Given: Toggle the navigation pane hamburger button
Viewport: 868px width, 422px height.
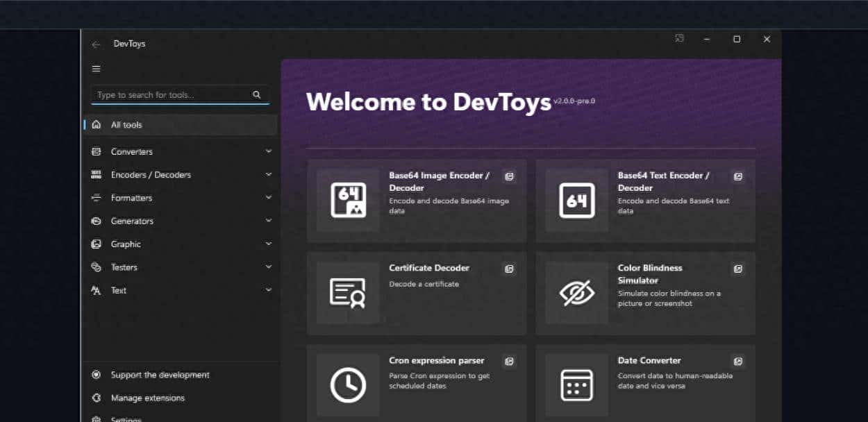Looking at the screenshot, I should click(96, 69).
